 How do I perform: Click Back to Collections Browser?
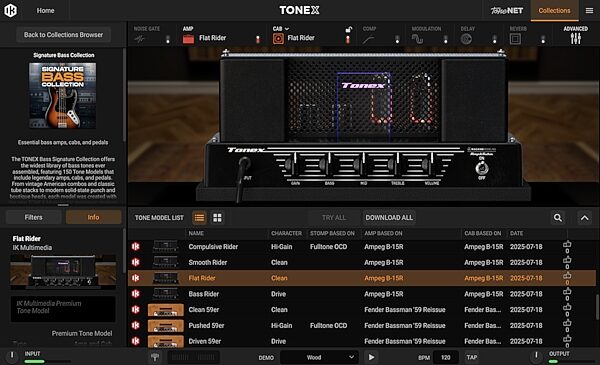[x=64, y=35]
